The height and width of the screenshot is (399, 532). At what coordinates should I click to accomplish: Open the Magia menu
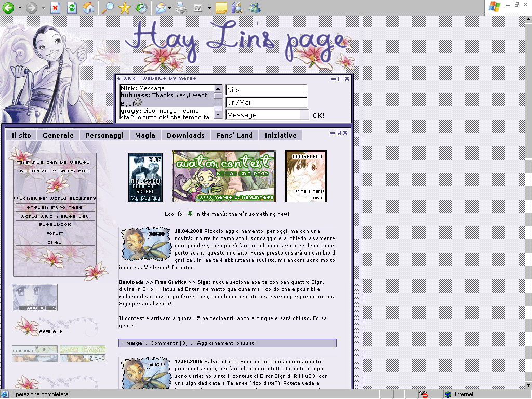point(145,136)
